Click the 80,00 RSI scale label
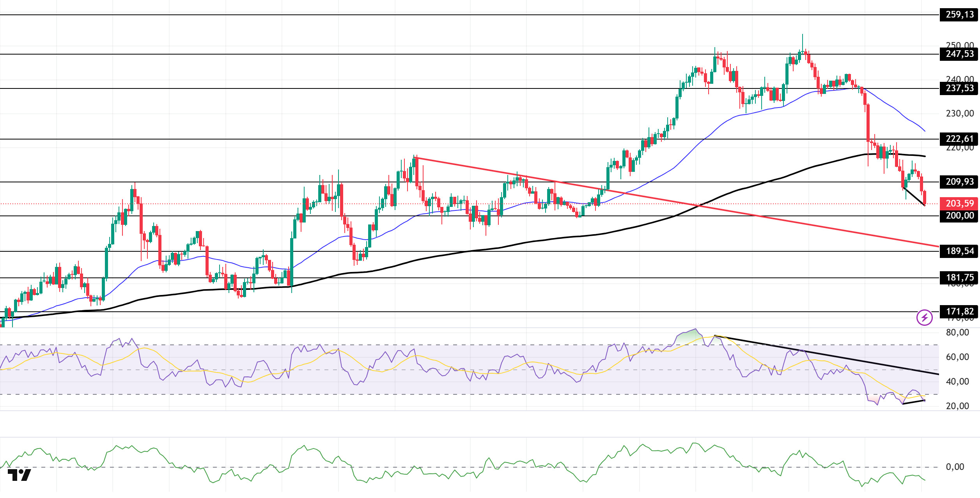980x498 pixels. pos(957,333)
